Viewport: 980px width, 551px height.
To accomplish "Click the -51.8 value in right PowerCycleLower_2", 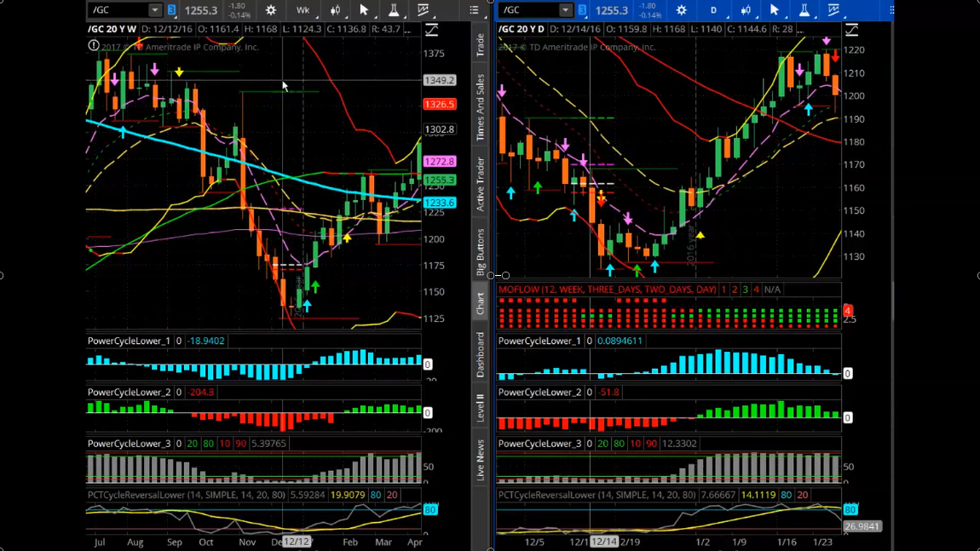I will tap(608, 393).
